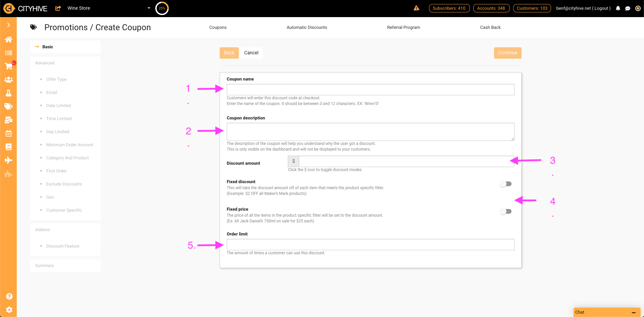Select Geo option
The image size is (644, 317).
tap(50, 197)
